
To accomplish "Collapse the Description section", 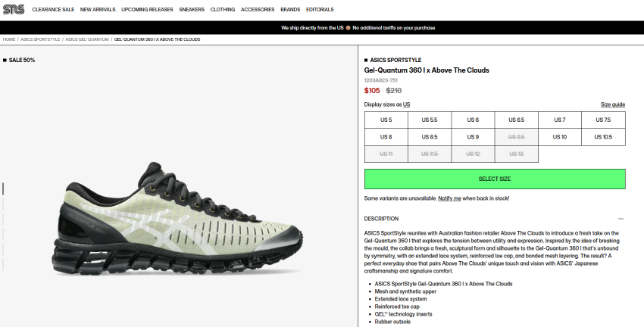I will click(621, 219).
